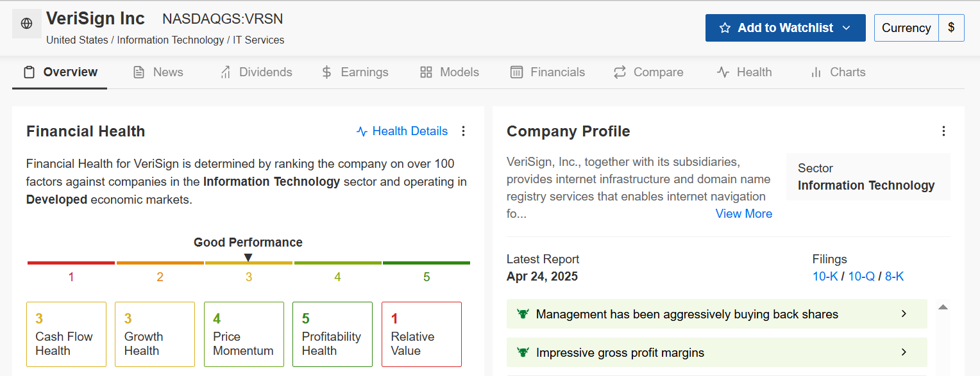The image size is (980, 376).
Task: Open the 10-Q filing link
Action: point(861,277)
